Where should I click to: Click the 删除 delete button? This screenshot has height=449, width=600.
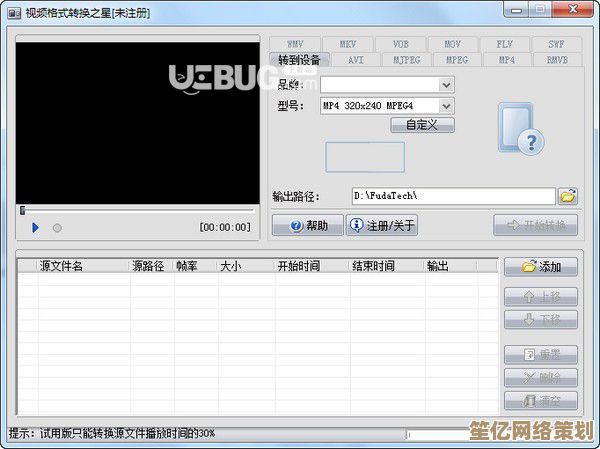pos(541,378)
